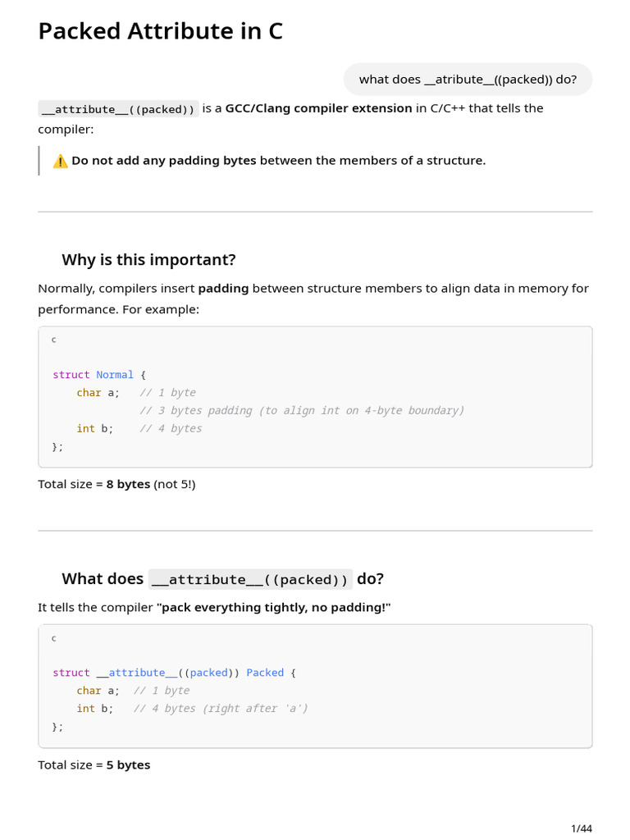This screenshot has height=840, width=630.
Task: Click the "1/44" page indicator
Action: click(581, 828)
